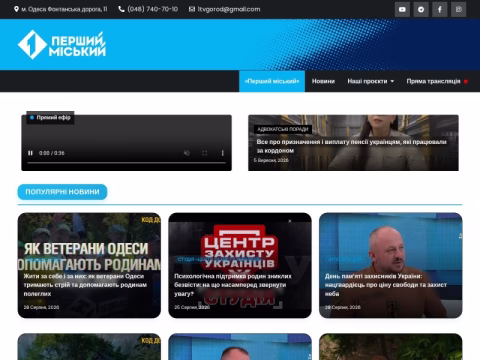The width and height of the screenshot is (480, 360).
Task: Open article Жити за себе і за них
Action: coord(85,285)
